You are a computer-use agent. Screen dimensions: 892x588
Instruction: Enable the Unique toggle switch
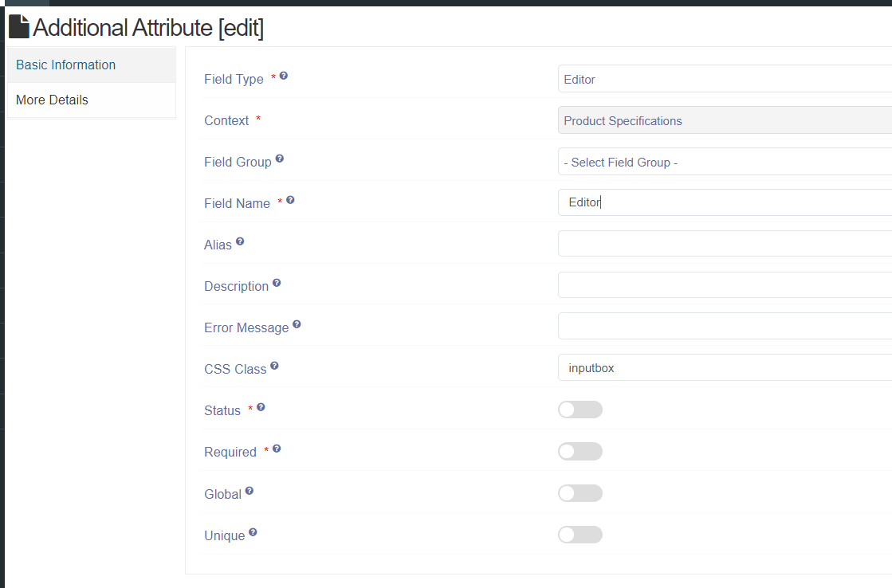click(580, 535)
